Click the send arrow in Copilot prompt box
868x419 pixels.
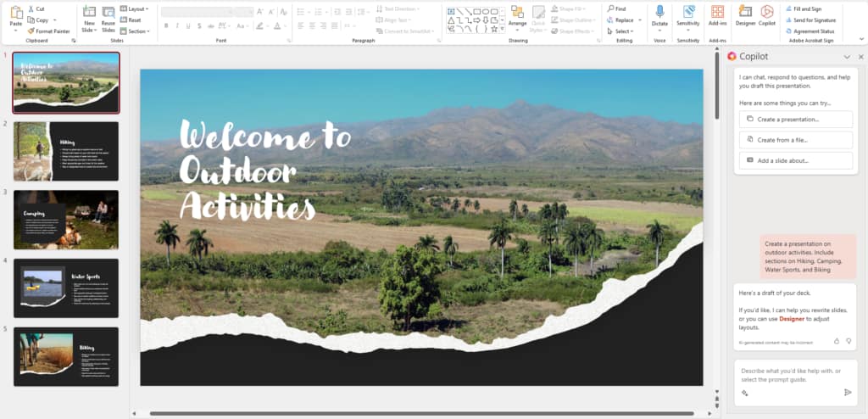point(848,393)
